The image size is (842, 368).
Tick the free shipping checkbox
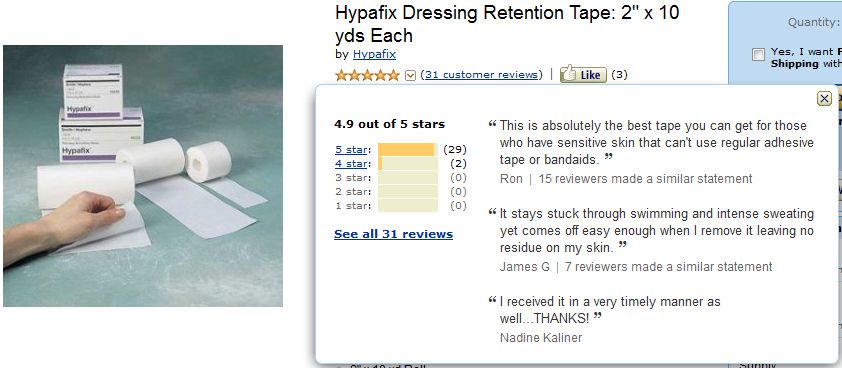[x=758, y=54]
